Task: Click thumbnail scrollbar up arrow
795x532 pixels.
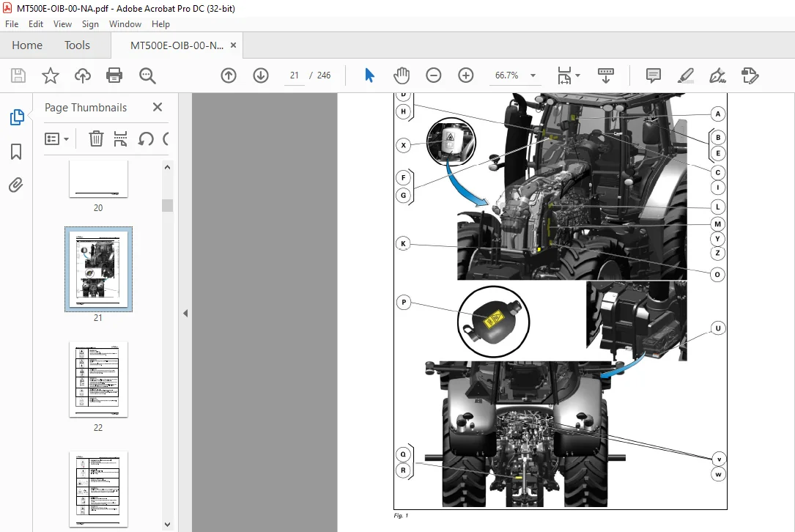Action: (167, 167)
